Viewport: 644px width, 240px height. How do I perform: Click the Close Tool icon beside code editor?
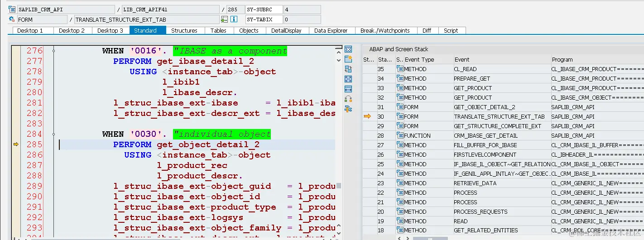(348, 49)
